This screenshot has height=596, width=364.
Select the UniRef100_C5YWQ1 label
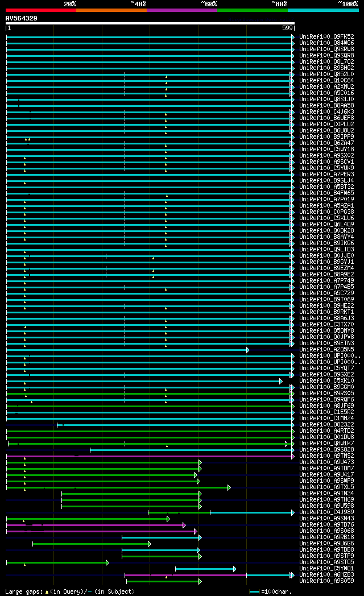click(326, 568)
